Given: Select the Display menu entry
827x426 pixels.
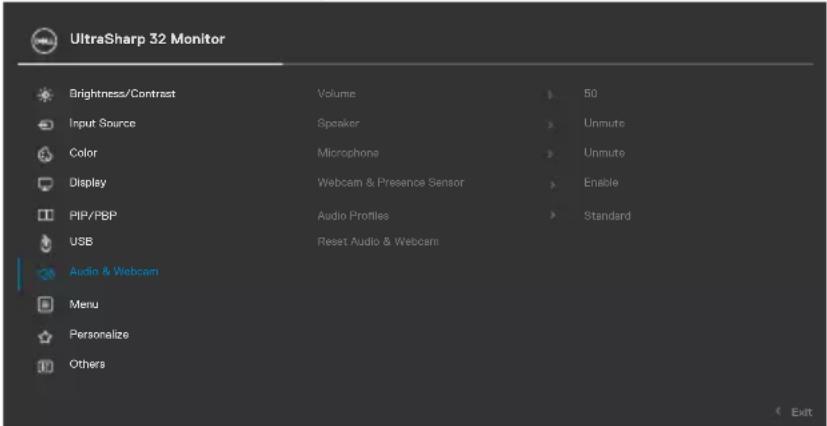Looking at the screenshot, I should point(88,182).
